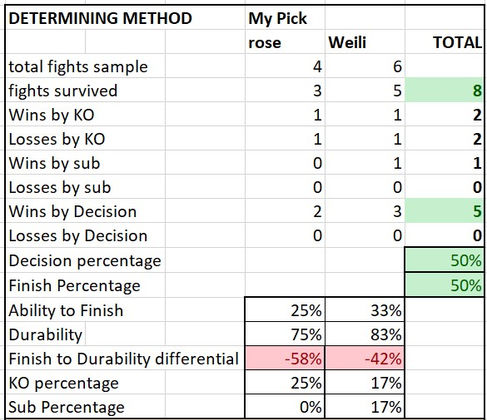The image size is (487, 420).
Task: Select the Finish Percentage 50% cell
Action: tap(445, 285)
